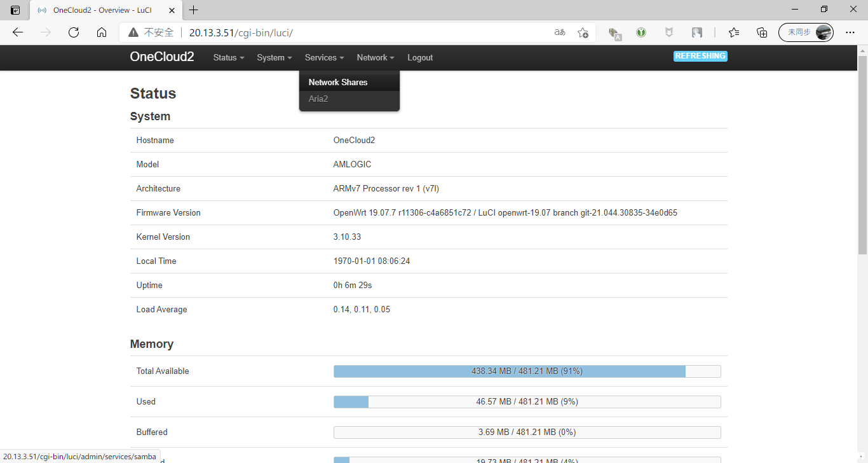Toggle the REFRESHING auto-refresh badge

pyautogui.click(x=700, y=56)
